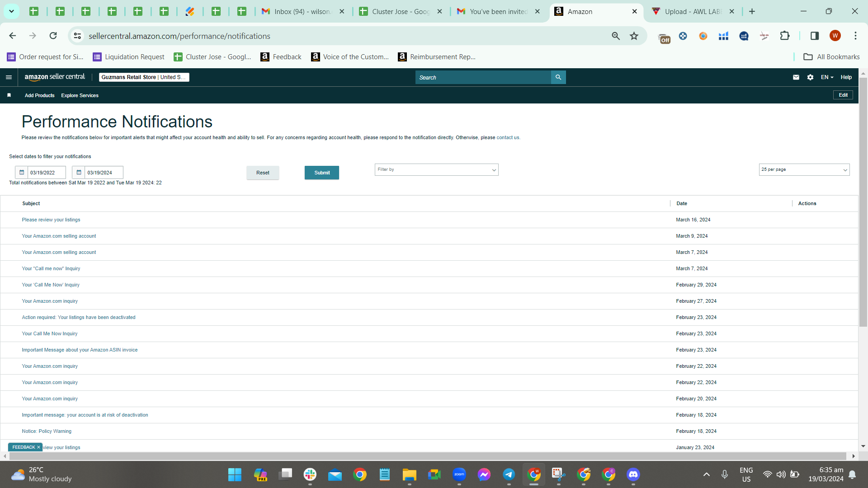Image resolution: width=868 pixels, height=488 pixels.
Task: Open Important Message about your Amazon ASIN invoice
Action: point(80,350)
